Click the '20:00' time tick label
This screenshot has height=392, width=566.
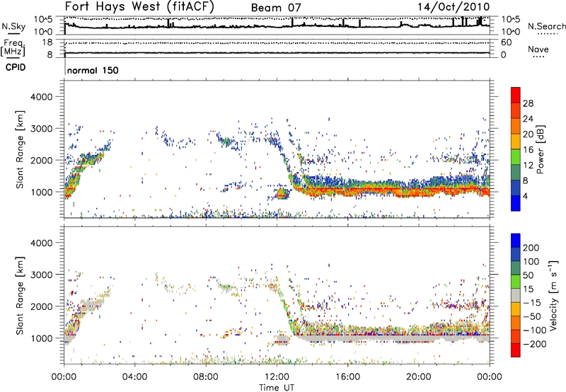click(x=418, y=377)
